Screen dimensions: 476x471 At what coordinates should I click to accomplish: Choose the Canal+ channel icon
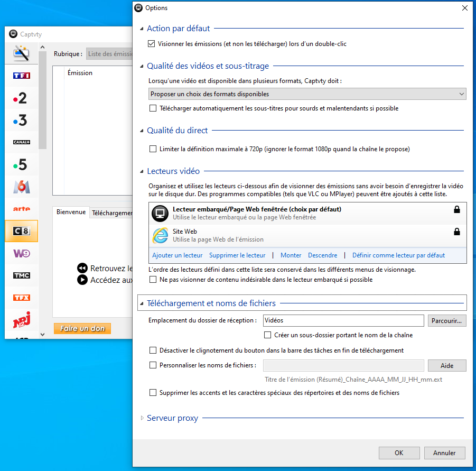tap(21, 142)
